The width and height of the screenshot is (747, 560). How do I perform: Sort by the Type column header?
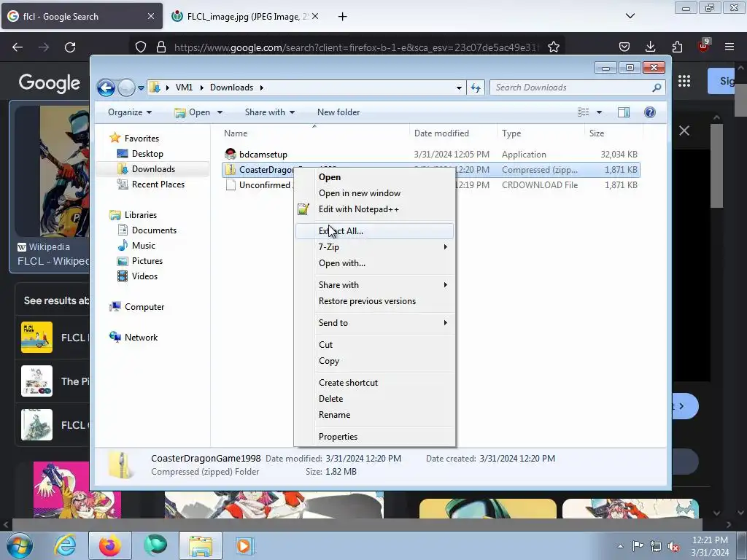(x=511, y=134)
